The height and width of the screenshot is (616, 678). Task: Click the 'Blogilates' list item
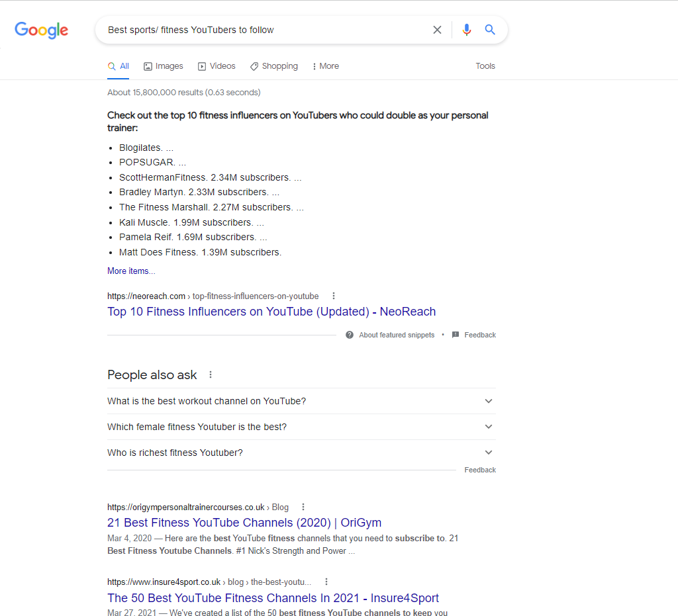[x=146, y=148]
